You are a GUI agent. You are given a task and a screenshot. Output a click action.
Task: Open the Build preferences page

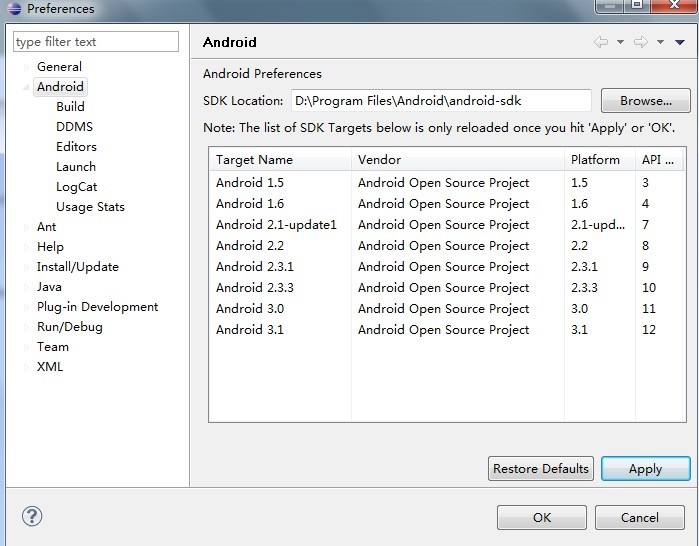click(x=70, y=107)
